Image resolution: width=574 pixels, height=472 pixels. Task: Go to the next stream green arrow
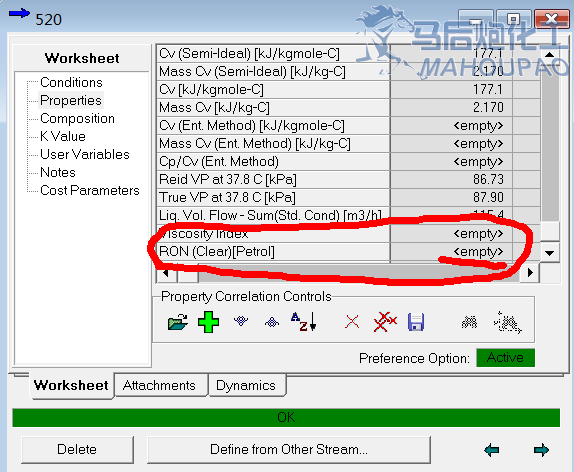coord(541,450)
